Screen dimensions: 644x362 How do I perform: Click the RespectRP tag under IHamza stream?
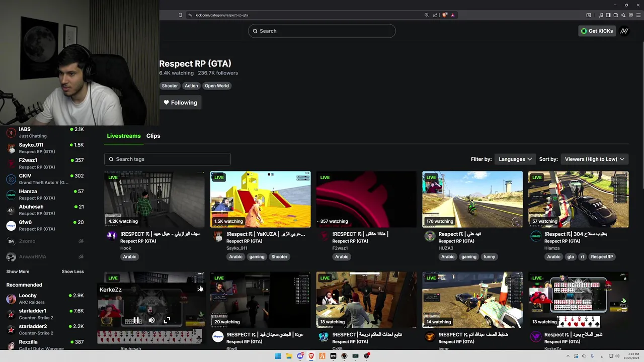(x=602, y=257)
